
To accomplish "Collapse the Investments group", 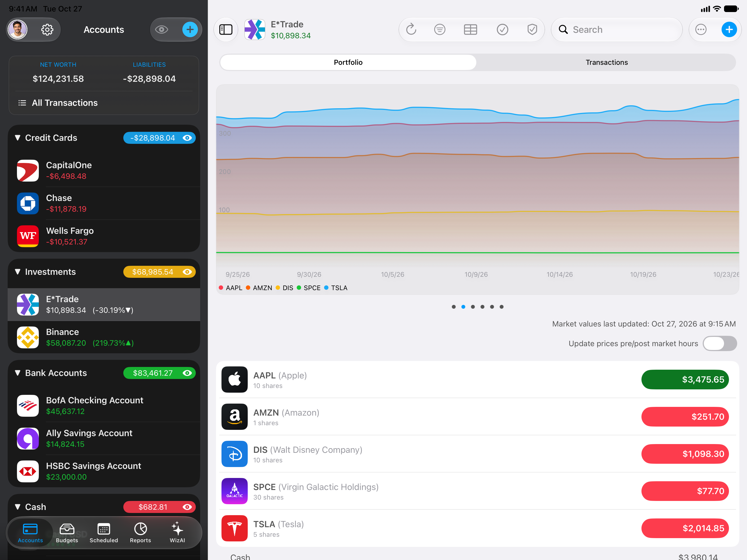I will [17, 272].
